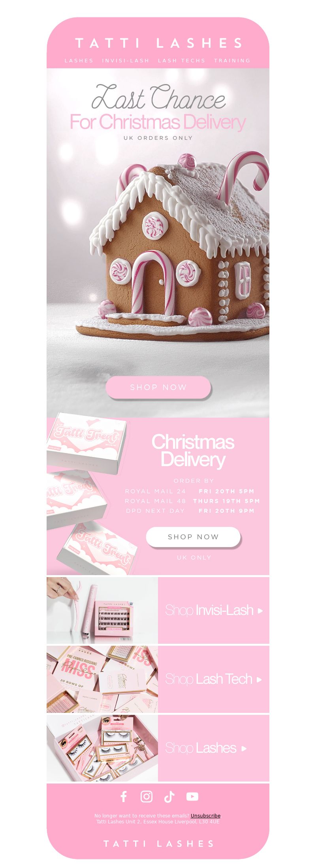The width and height of the screenshot is (316, 868).
Task: Click the Unsubscribe link
Action: (x=205, y=816)
